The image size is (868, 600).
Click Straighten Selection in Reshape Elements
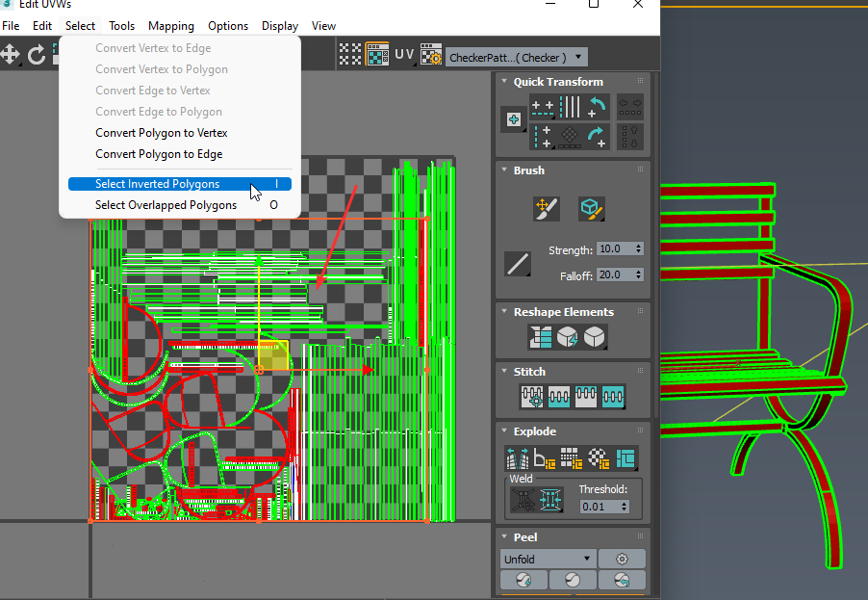pyautogui.click(x=541, y=337)
